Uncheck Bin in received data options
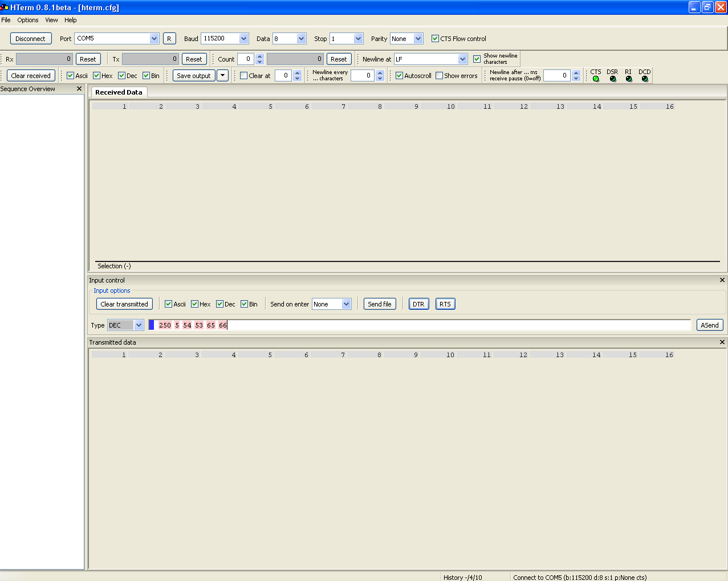Viewport: 728px width, 581px height. [146, 76]
